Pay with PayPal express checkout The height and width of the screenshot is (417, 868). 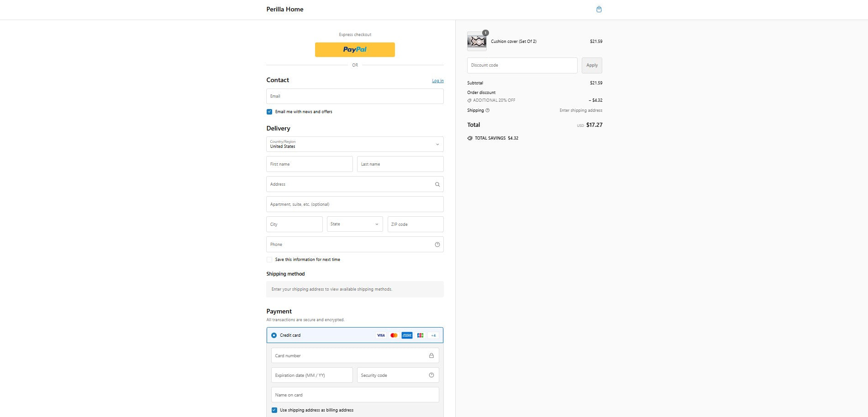pyautogui.click(x=354, y=50)
